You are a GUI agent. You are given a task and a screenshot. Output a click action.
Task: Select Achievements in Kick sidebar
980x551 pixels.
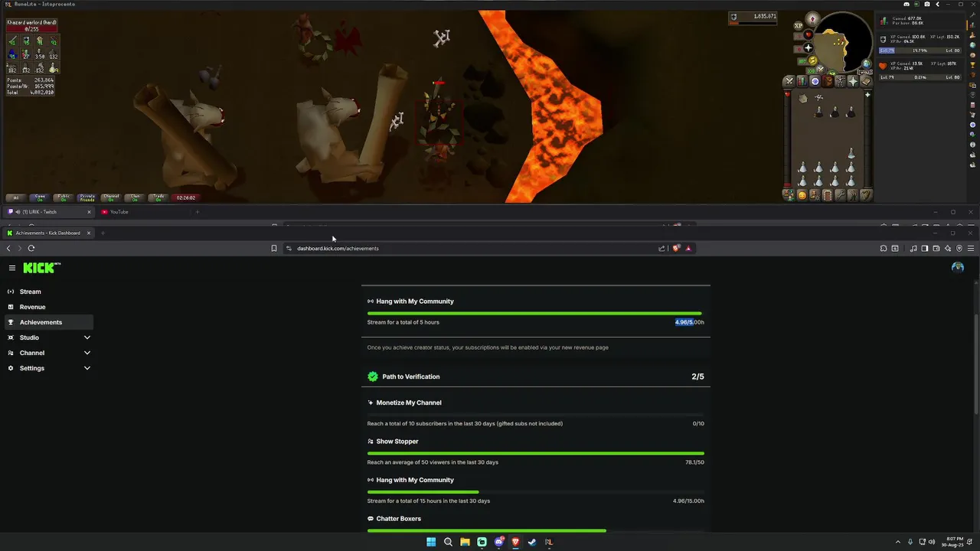[x=49, y=322]
